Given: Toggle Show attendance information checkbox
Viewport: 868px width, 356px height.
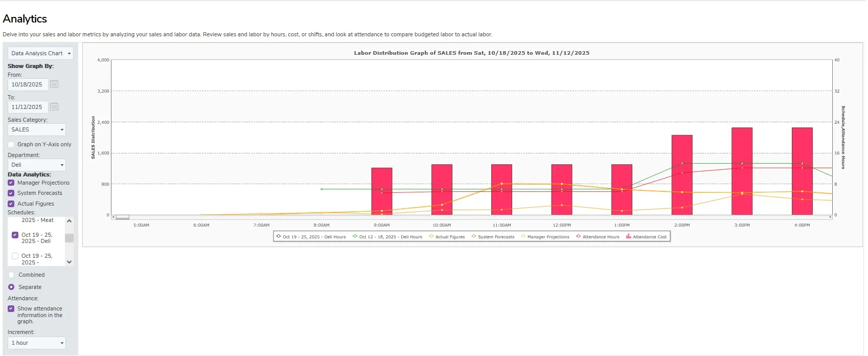Looking at the screenshot, I should (11, 308).
